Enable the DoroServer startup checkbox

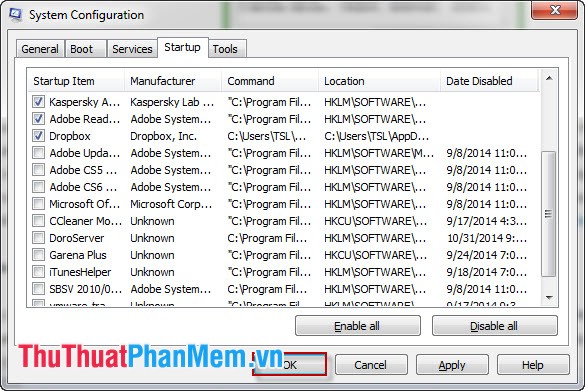[x=38, y=238]
